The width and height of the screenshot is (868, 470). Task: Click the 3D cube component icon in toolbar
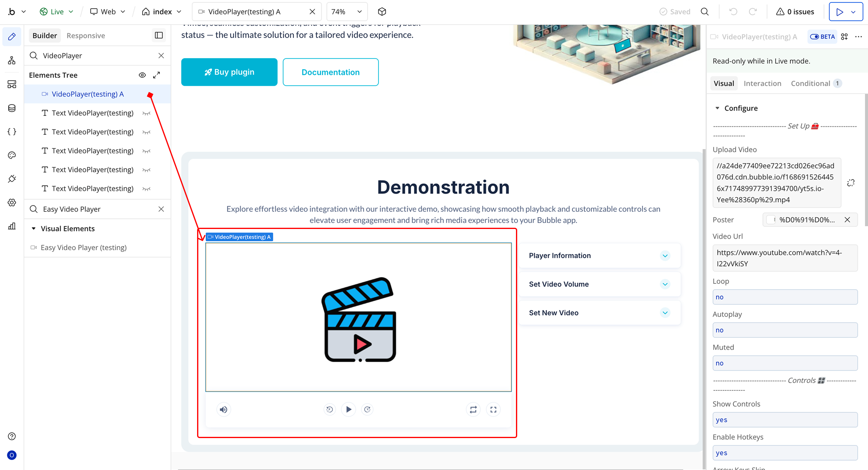(382, 12)
